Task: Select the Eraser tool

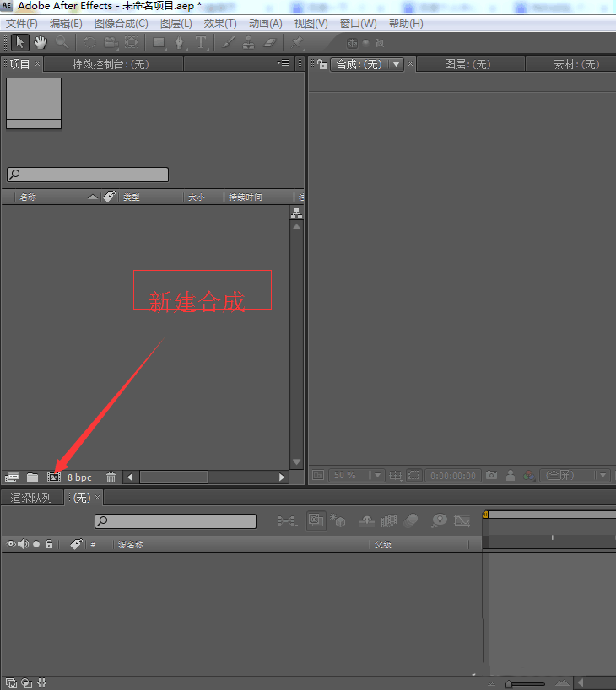Action: [270, 43]
